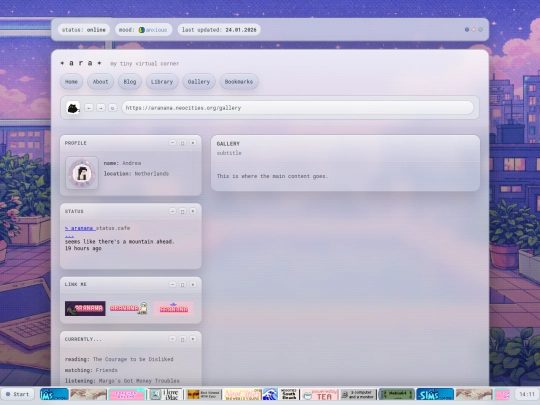540x405 pixels.
Task: Click the black cat icon beside address bar
Action: click(x=73, y=108)
